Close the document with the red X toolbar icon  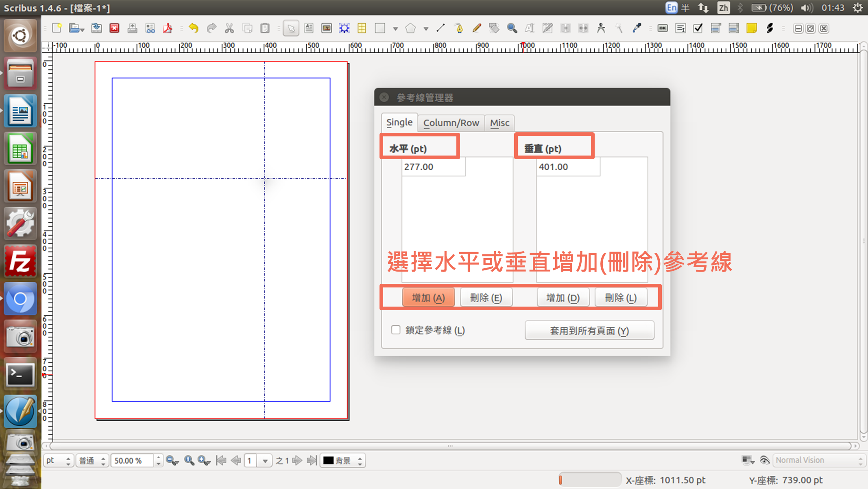[x=114, y=28]
